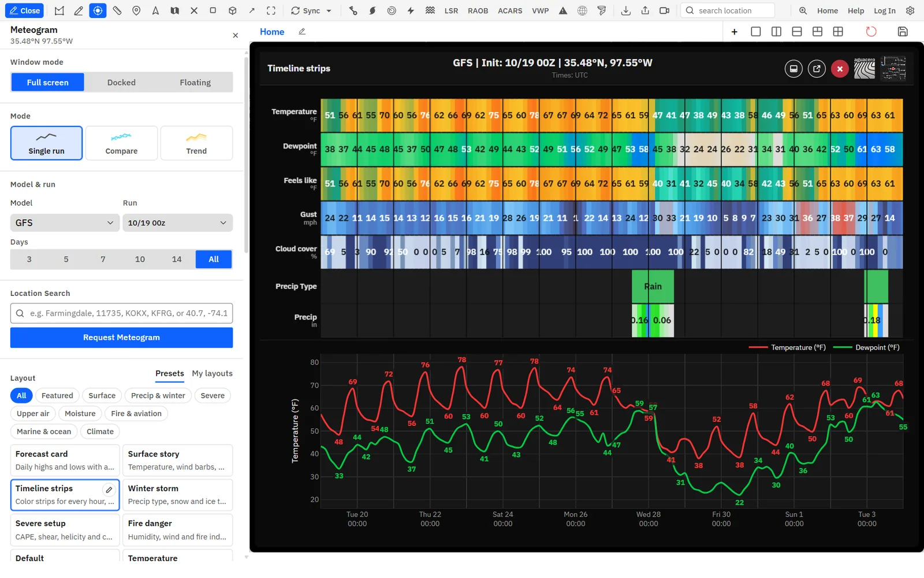Switch to the My layouts tab

point(212,373)
